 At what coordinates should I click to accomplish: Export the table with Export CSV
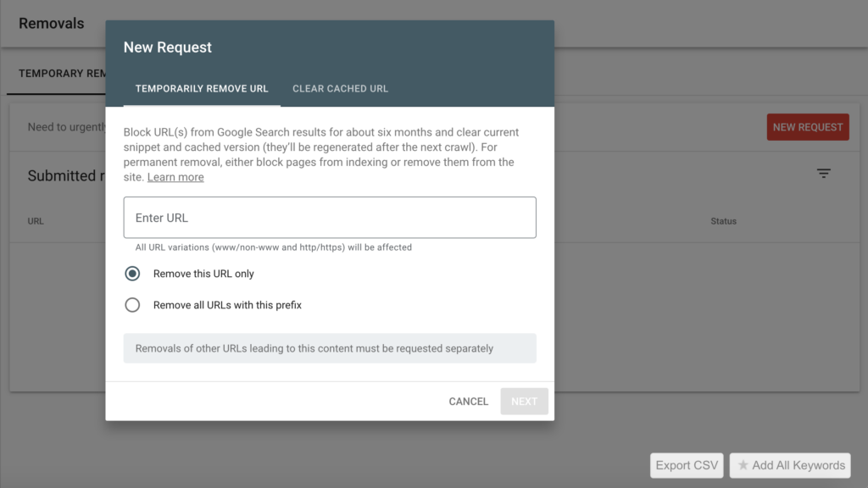click(687, 465)
